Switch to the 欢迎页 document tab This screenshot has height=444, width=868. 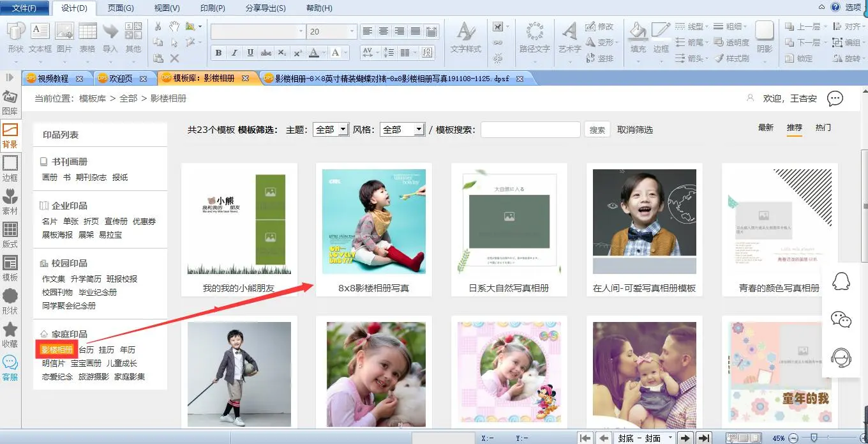121,79
